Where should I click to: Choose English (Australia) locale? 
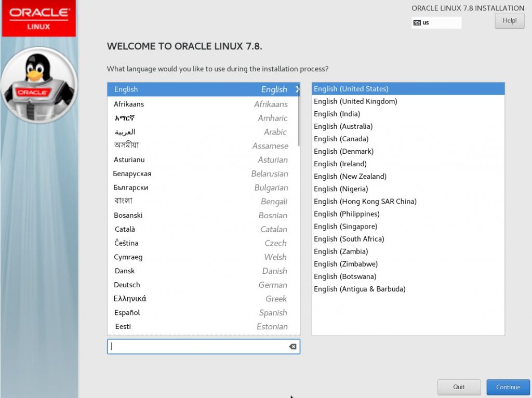click(x=408, y=126)
